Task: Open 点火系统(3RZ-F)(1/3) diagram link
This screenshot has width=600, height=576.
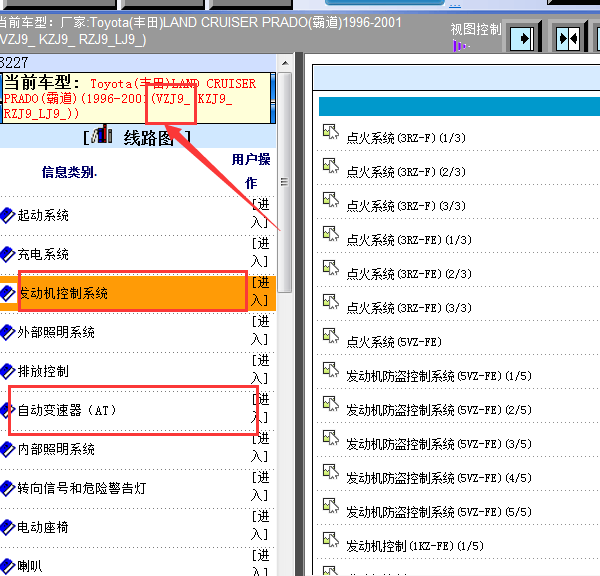Action: 406,138
